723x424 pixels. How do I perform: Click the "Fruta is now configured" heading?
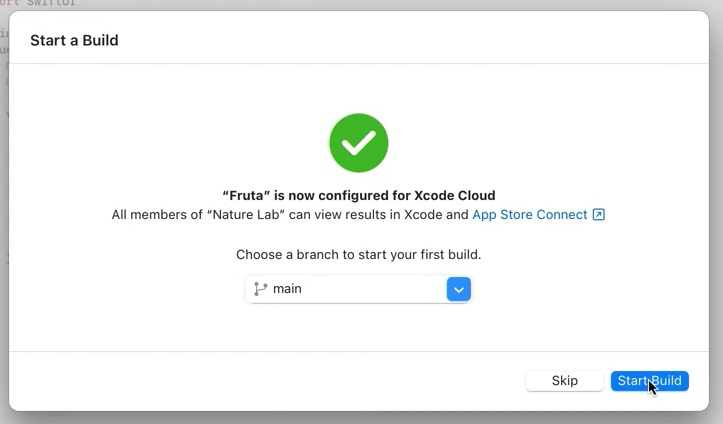[x=359, y=195]
